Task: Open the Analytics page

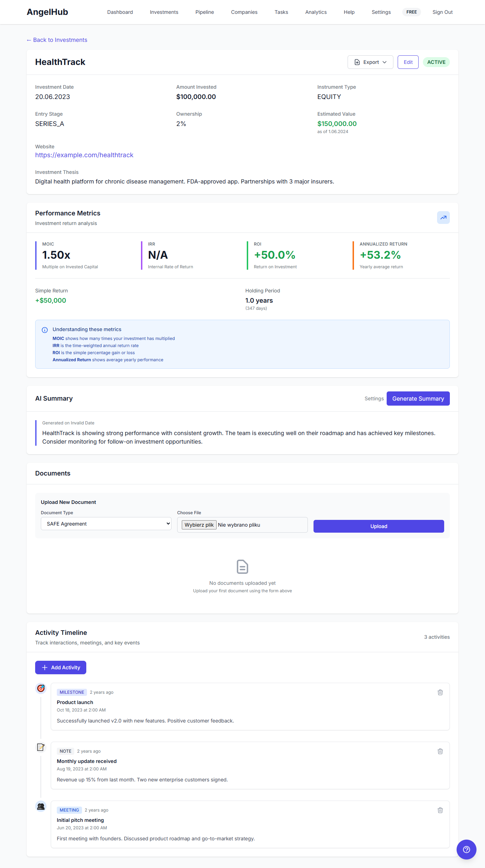Action: (x=316, y=12)
